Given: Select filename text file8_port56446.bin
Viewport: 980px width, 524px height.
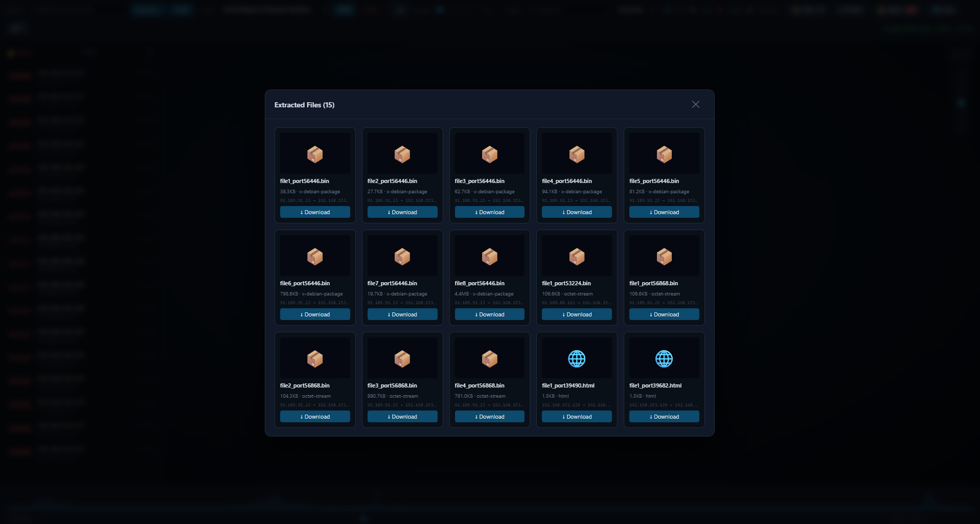Looking at the screenshot, I should pos(480,283).
